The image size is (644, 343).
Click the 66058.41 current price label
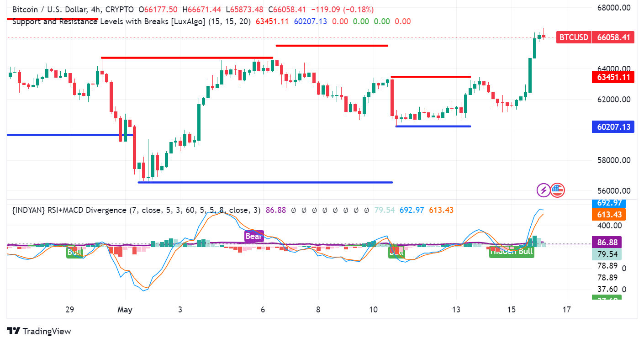pos(613,37)
